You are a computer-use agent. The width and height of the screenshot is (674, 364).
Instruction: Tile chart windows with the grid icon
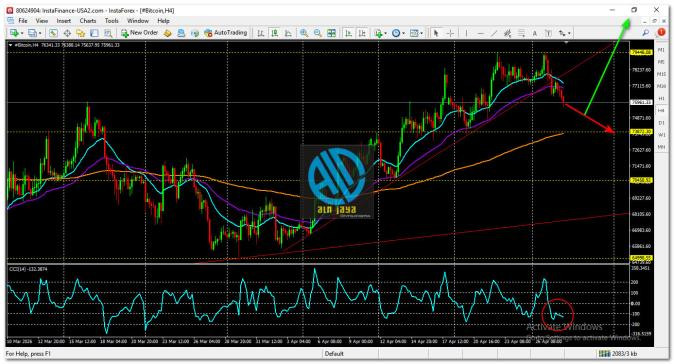coord(331,33)
